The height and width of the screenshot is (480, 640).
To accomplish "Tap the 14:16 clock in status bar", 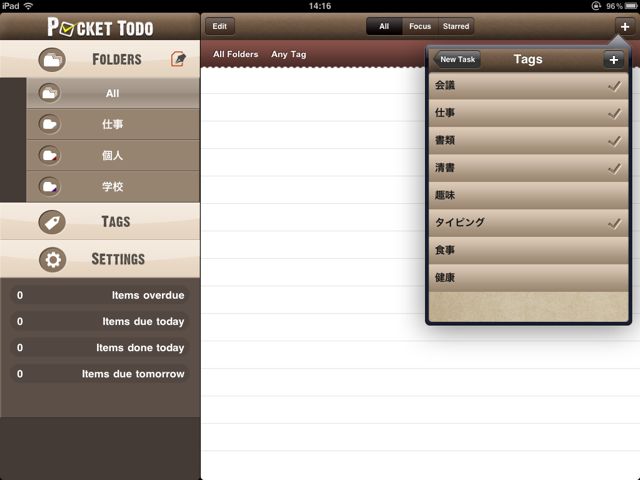I will coord(320,6).
